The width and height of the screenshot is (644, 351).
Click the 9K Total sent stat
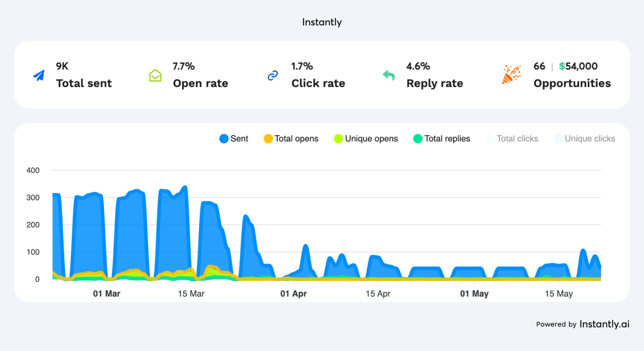[62, 66]
